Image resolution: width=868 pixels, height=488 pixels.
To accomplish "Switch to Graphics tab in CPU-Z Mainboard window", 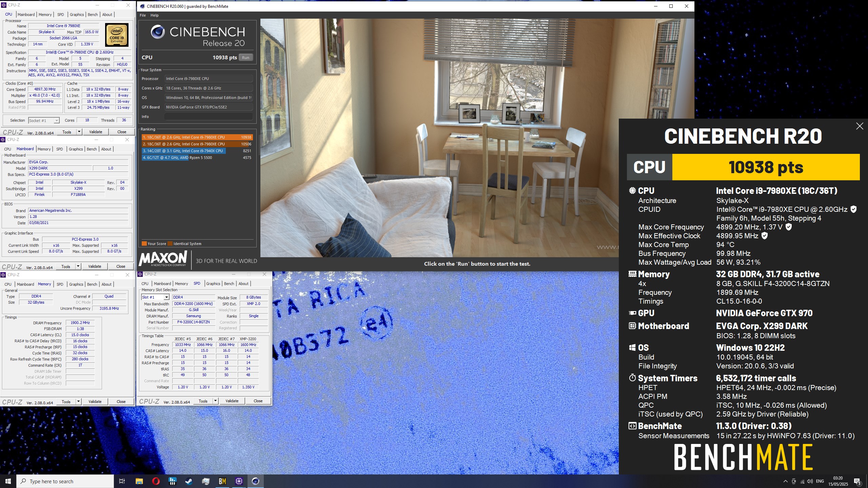I will (x=76, y=149).
